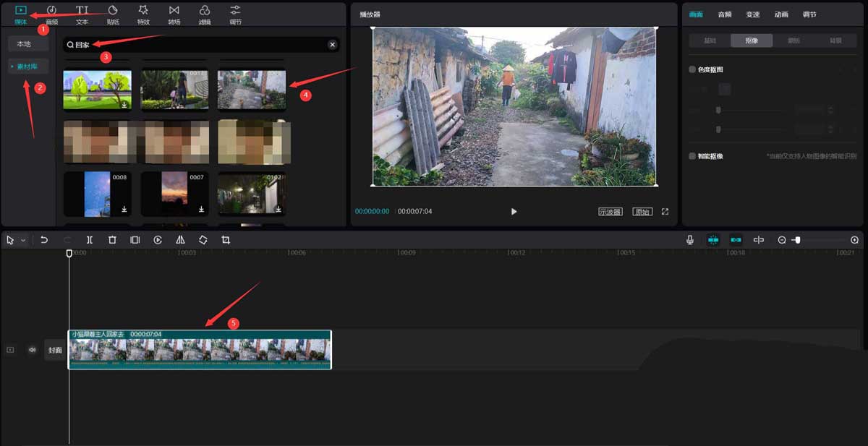Clear the search with the X button

pos(332,44)
